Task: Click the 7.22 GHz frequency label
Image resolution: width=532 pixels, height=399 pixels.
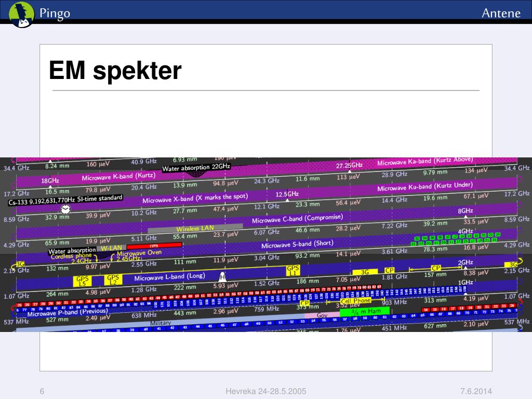Action: [394, 225]
